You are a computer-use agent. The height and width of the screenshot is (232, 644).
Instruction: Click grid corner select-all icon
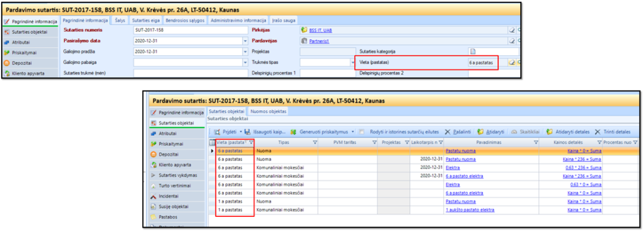coord(212,143)
